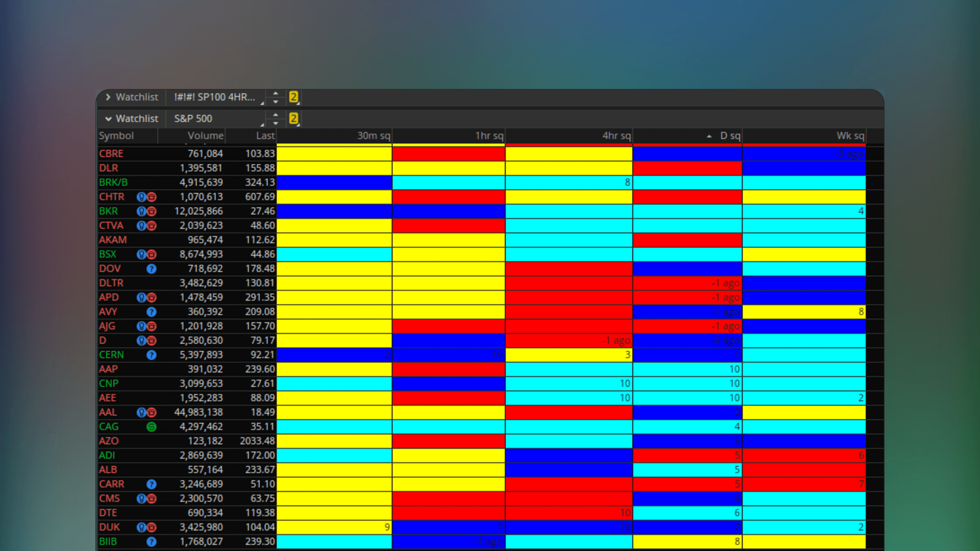Click the lightbulb icon next to BSX
This screenshot has height=551, width=980.
tap(142, 254)
